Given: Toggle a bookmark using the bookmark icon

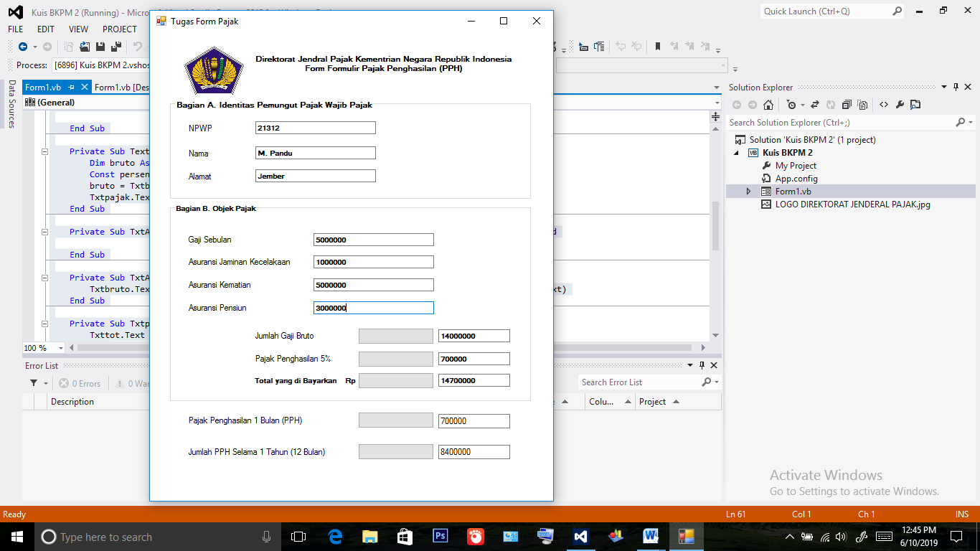Looking at the screenshot, I should (x=657, y=47).
